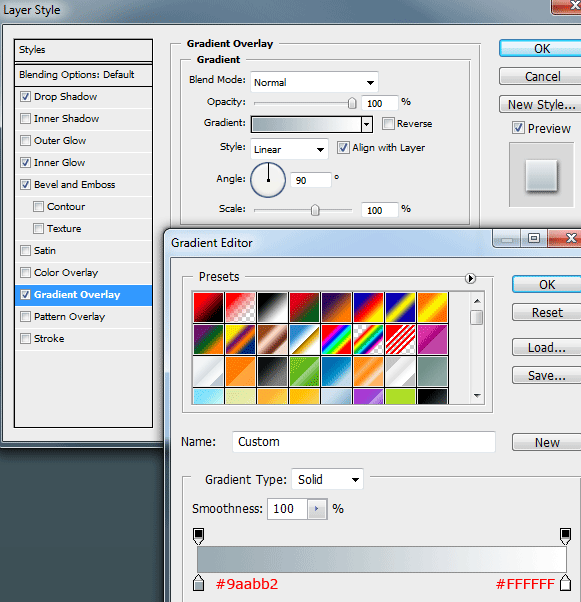Open the Blend Mode dropdown

coord(314,82)
